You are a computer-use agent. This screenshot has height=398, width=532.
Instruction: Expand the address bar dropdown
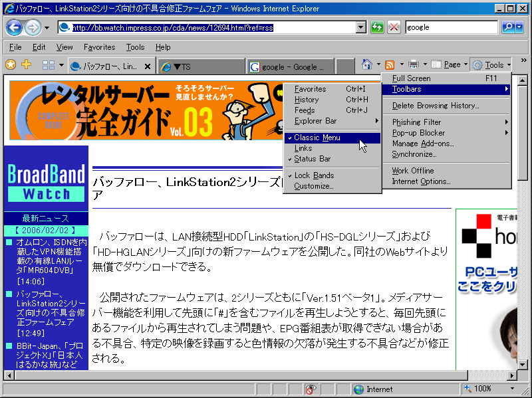[x=361, y=27]
